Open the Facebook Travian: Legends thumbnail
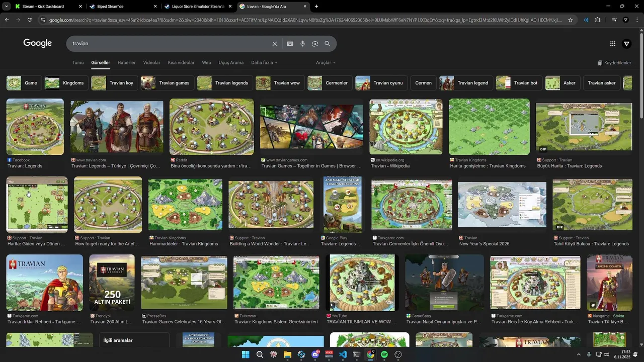644x362 pixels. click(x=35, y=127)
